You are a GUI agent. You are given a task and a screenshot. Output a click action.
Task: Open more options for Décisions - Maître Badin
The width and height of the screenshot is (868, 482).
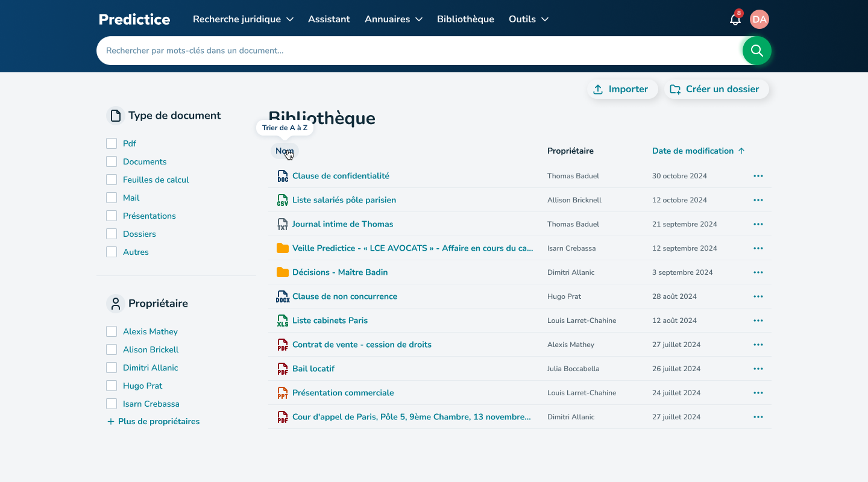tap(758, 272)
